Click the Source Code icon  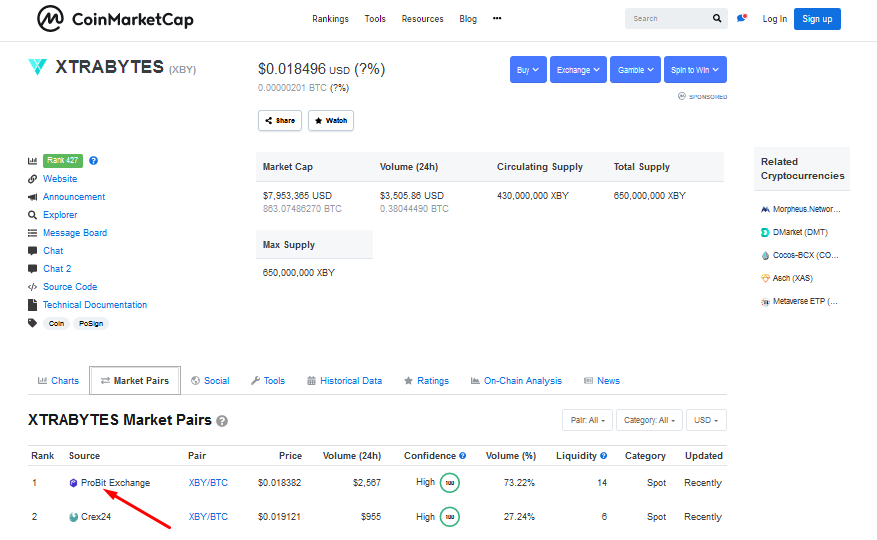click(32, 287)
